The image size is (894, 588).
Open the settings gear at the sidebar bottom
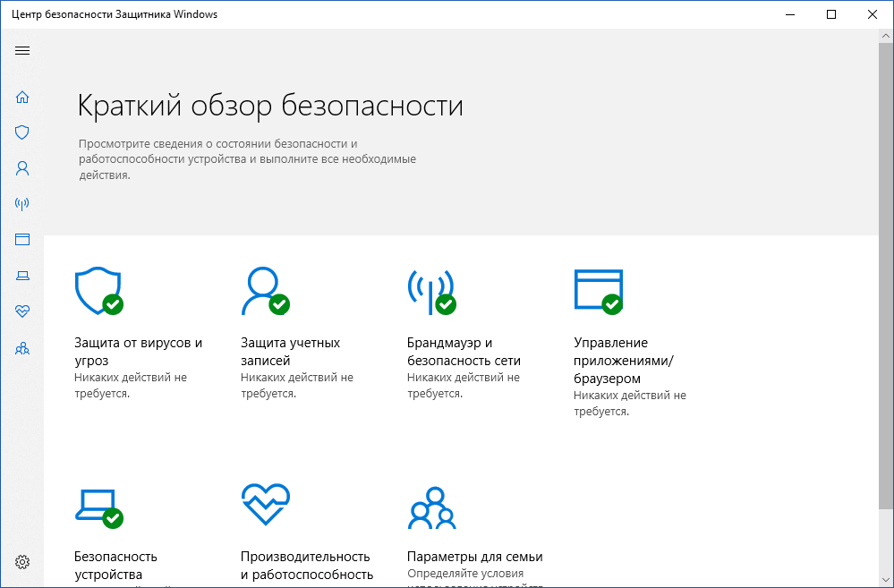(x=21, y=562)
